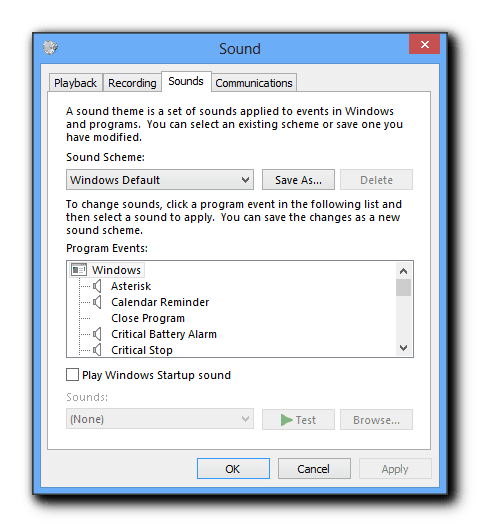Click the Save As... button
The height and width of the screenshot is (529, 482).
pos(298,180)
